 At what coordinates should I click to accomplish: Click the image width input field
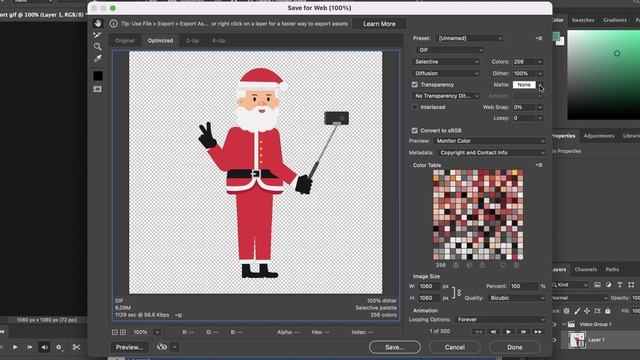pos(429,286)
